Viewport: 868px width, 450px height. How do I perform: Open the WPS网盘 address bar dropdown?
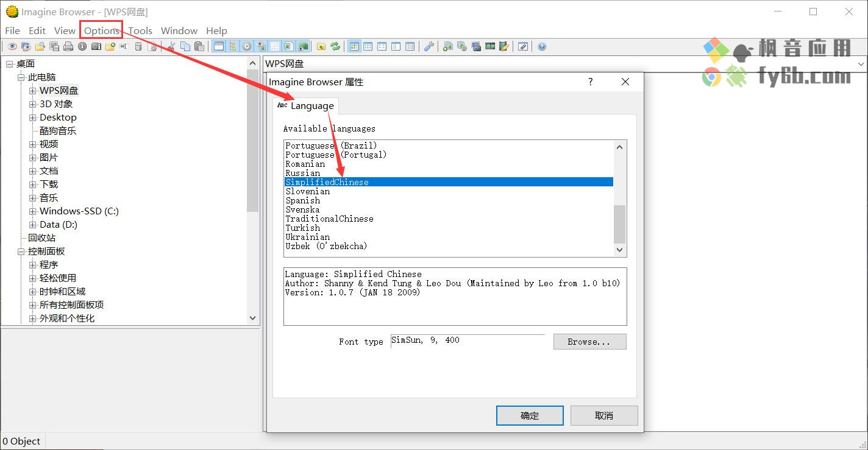(x=861, y=64)
